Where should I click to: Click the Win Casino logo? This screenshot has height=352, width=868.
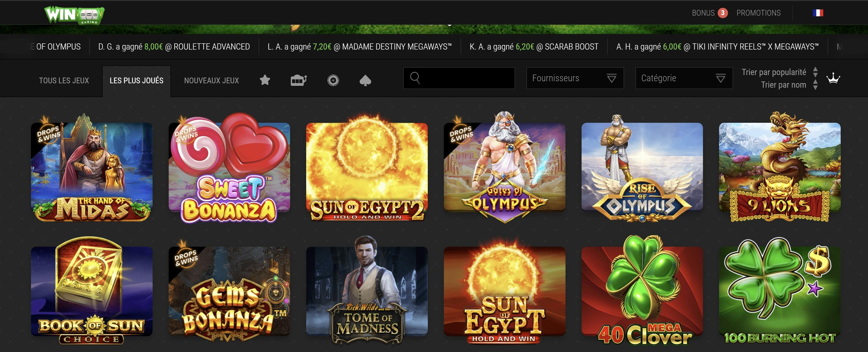point(74,15)
